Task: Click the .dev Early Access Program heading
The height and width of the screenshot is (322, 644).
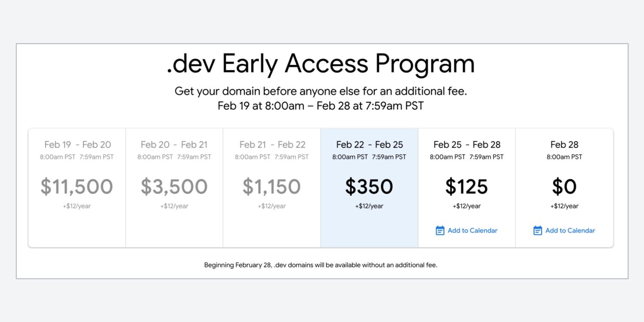Action: point(321,64)
